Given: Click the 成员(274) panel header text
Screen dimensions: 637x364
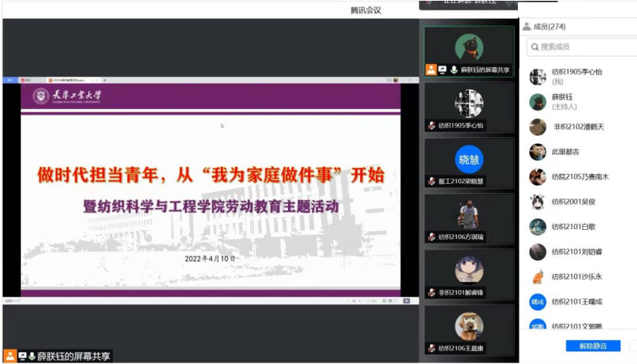Looking at the screenshot, I should pyautogui.click(x=550, y=27).
